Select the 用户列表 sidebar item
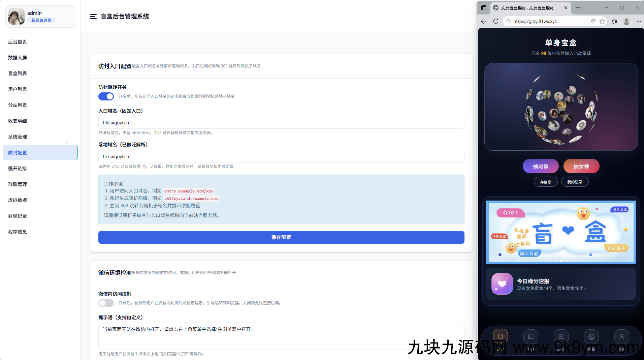 pyautogui.click(x=17, y=89)
